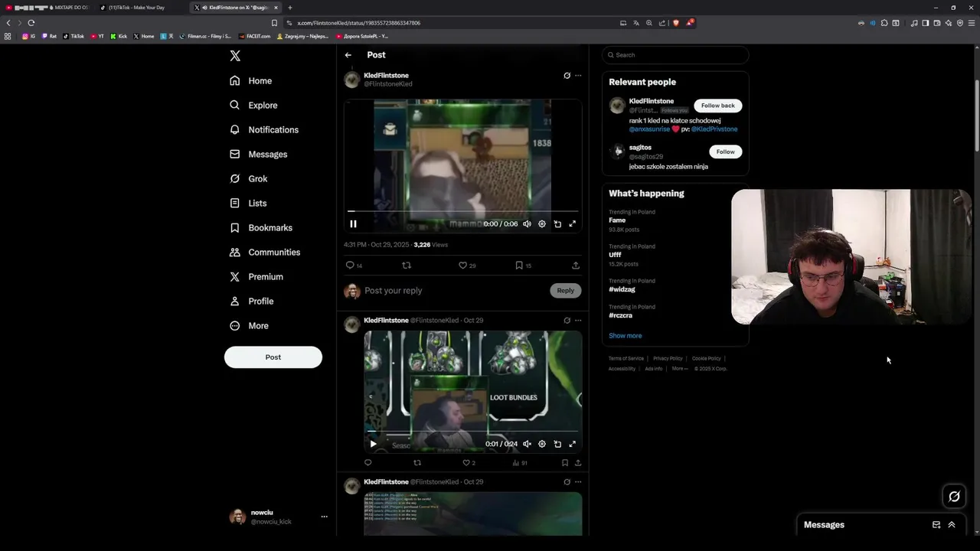980x551 pixels.
Task: Click the Reply button
Action: point(565,290)
